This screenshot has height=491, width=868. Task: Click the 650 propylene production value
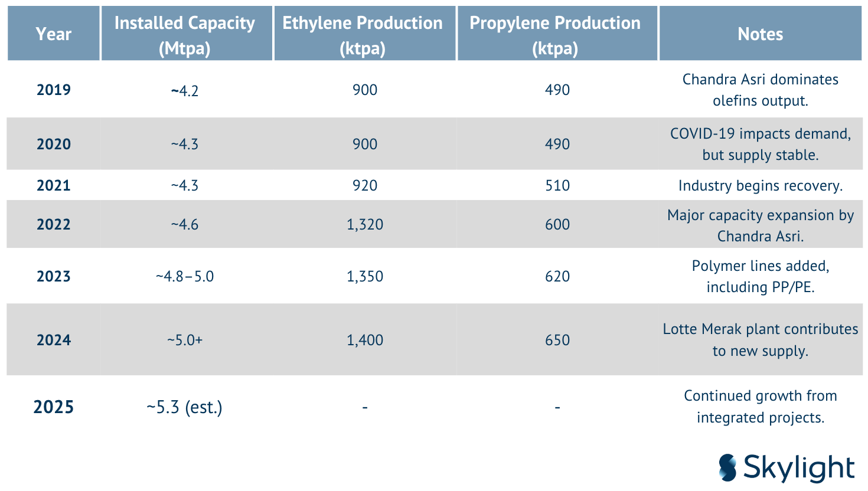coord(557,340)
